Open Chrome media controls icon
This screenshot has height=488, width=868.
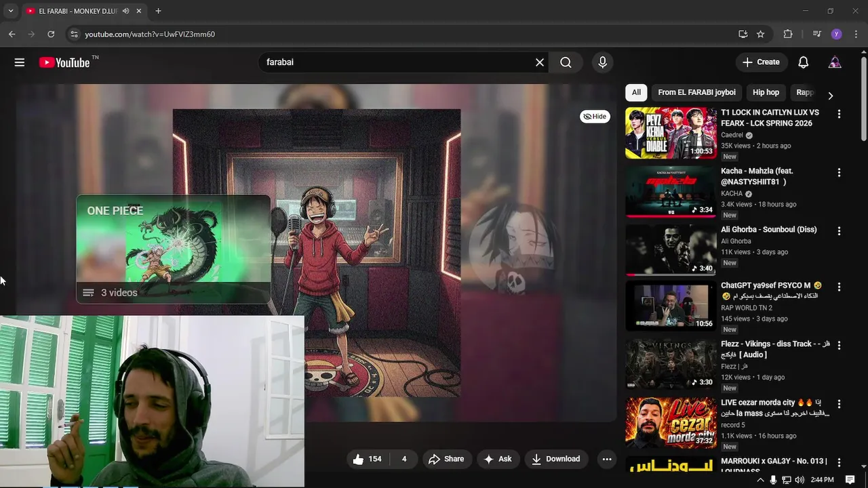click(x=816, y=34)
